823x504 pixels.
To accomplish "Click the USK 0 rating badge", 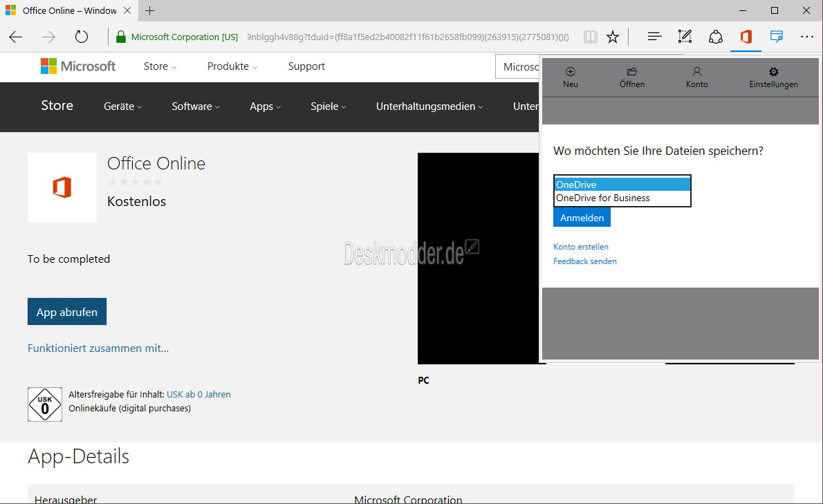I will click(x=45, y=404).
